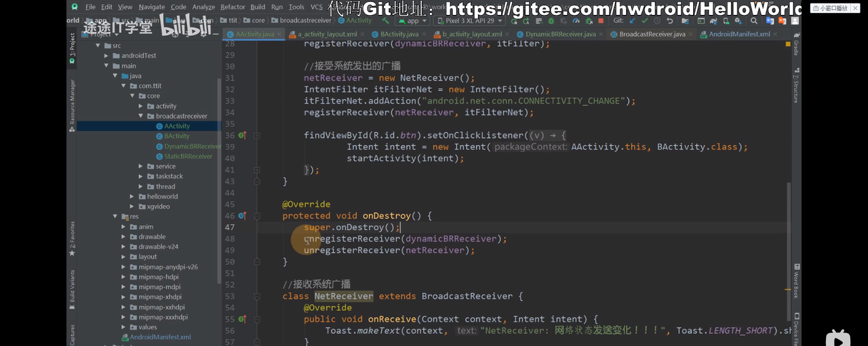The width and height of the screenshot is (868, 346).
Task: Stop the app with red square
Action: click(601, 21)
